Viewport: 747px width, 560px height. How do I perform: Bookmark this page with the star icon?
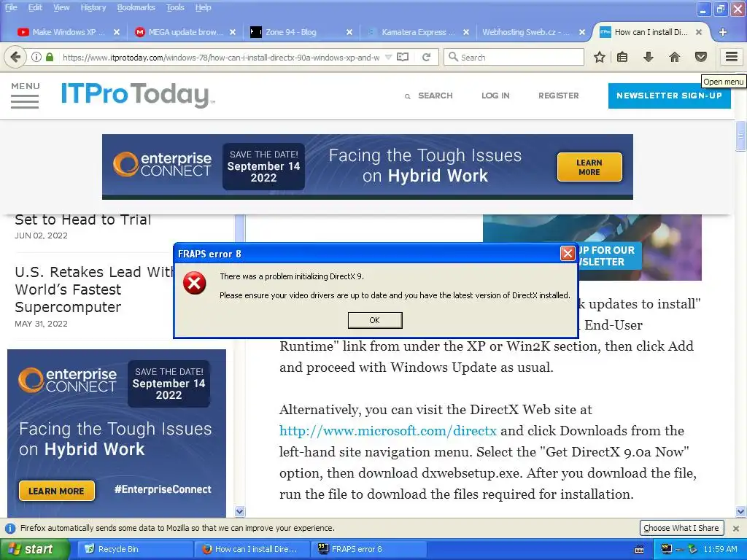click(600, 57)
